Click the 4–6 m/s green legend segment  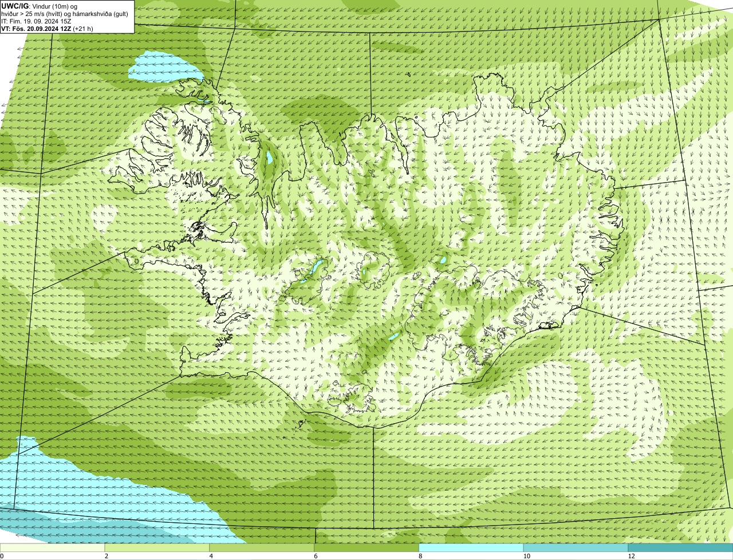pos(262,547)
